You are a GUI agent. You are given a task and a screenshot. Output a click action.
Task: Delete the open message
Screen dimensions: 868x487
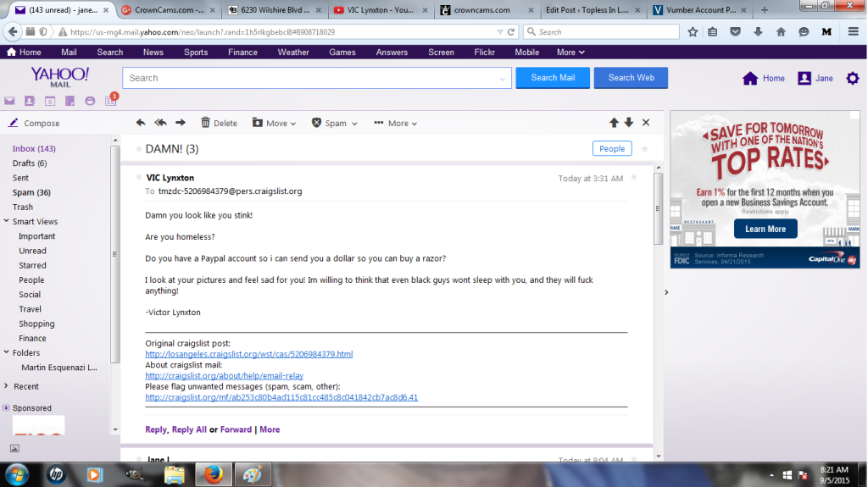(x=219, y=123)
